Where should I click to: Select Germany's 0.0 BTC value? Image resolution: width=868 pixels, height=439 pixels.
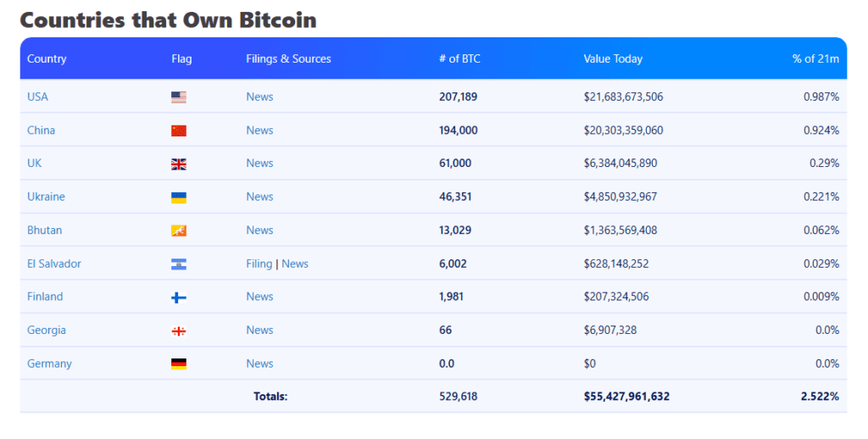pyautogui.click(x=446, y=364)
